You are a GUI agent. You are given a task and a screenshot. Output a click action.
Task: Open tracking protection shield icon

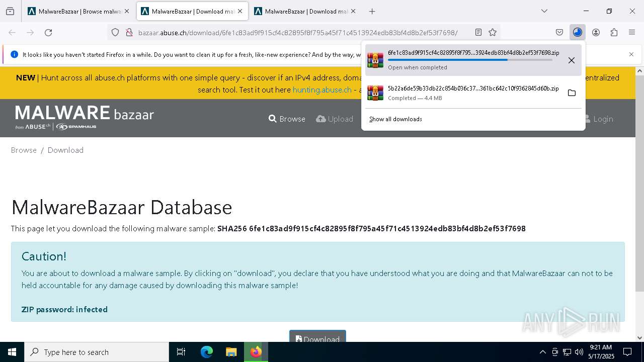pyautogui.click(x=115, y=32)
